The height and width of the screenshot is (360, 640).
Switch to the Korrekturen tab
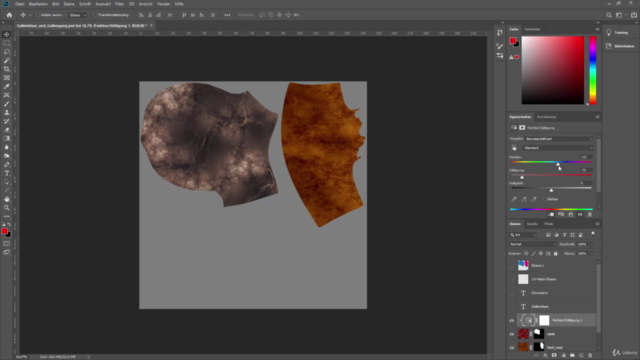pyautogui.click(x=547, y=117)
